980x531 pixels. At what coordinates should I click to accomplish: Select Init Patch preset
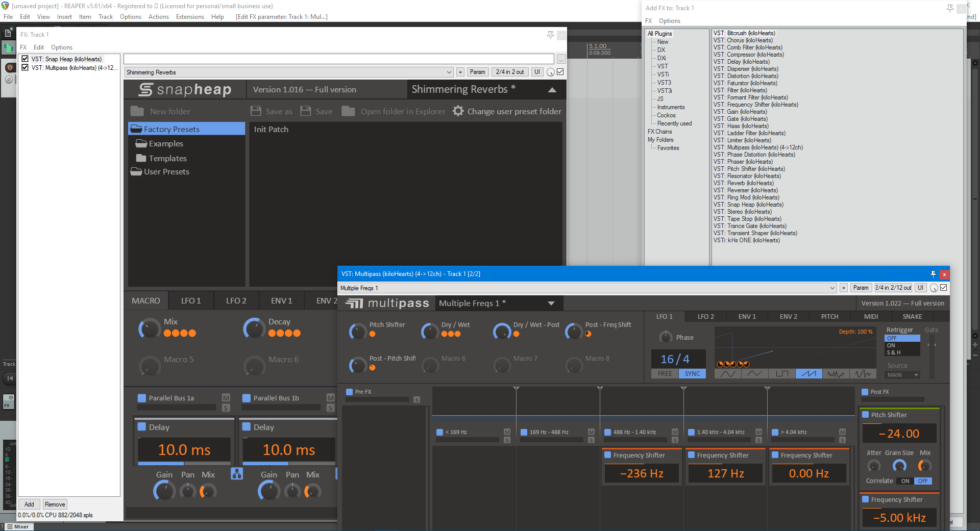271,130
